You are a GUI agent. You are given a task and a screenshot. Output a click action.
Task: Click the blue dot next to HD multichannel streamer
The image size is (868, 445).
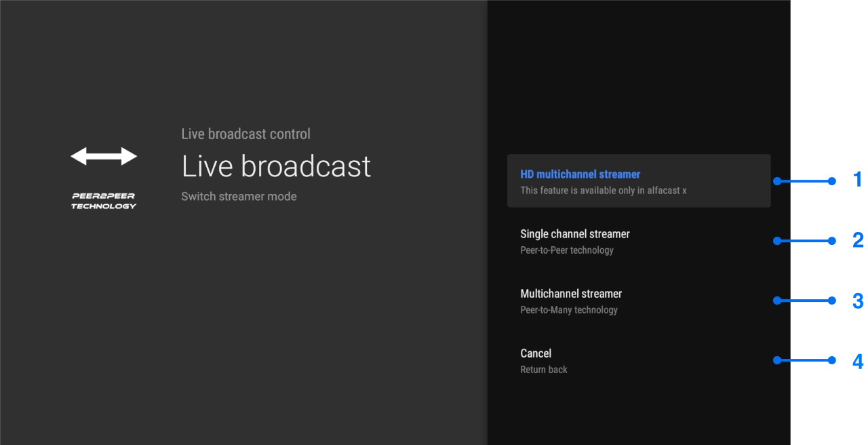coord(776,180)
